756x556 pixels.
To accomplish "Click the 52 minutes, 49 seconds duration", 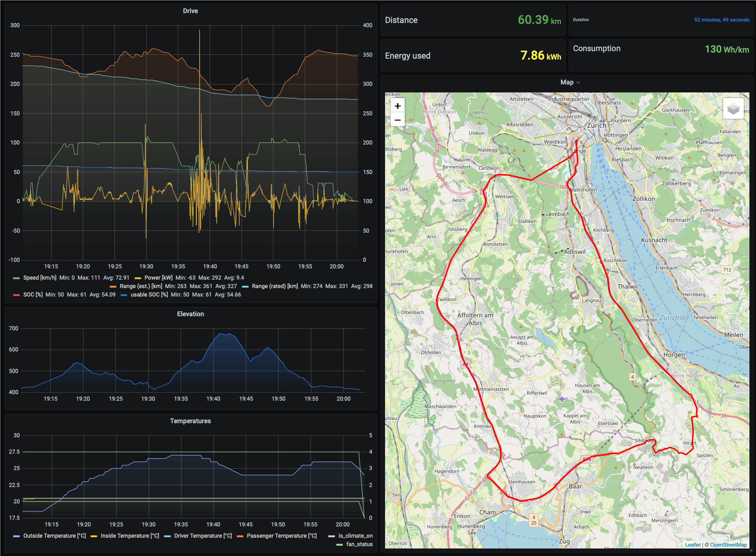I will tap(722, 20).
